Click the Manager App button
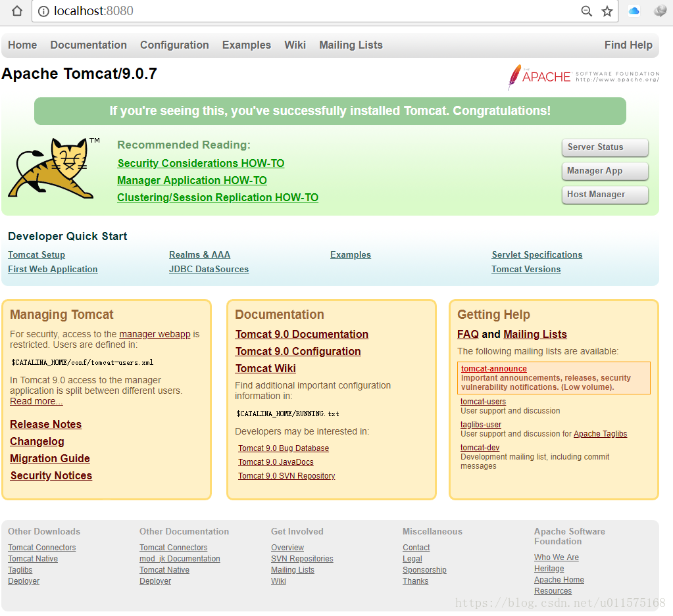Viewport: 673px width, 616px height. pos(605,171)
